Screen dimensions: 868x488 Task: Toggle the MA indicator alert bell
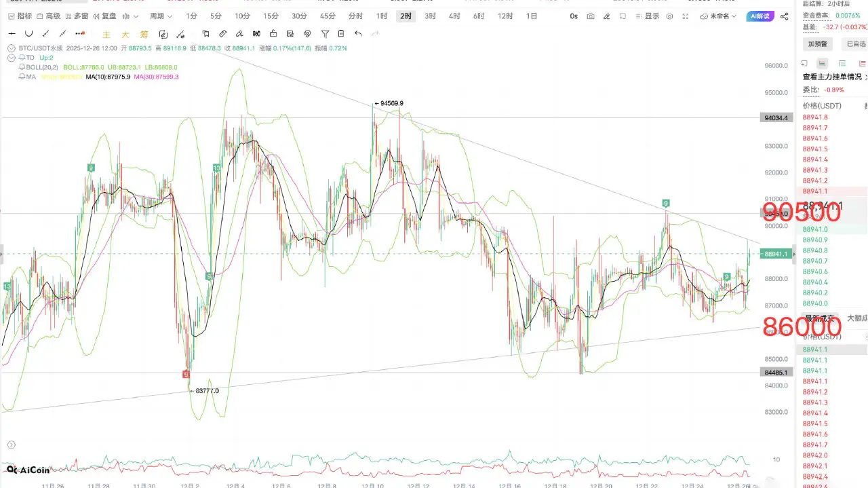pyautogui.click(x=22, y=77)
